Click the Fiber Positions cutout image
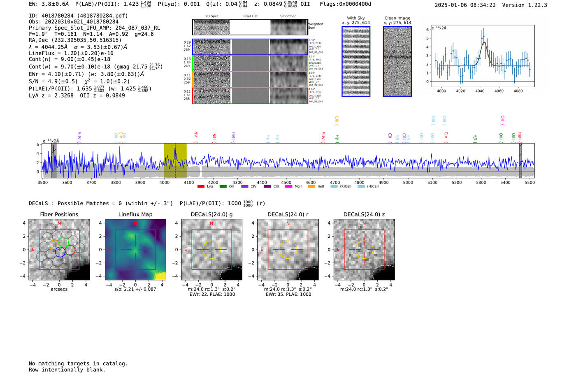This screenshot has width=576, height=392. click(59, 250)
